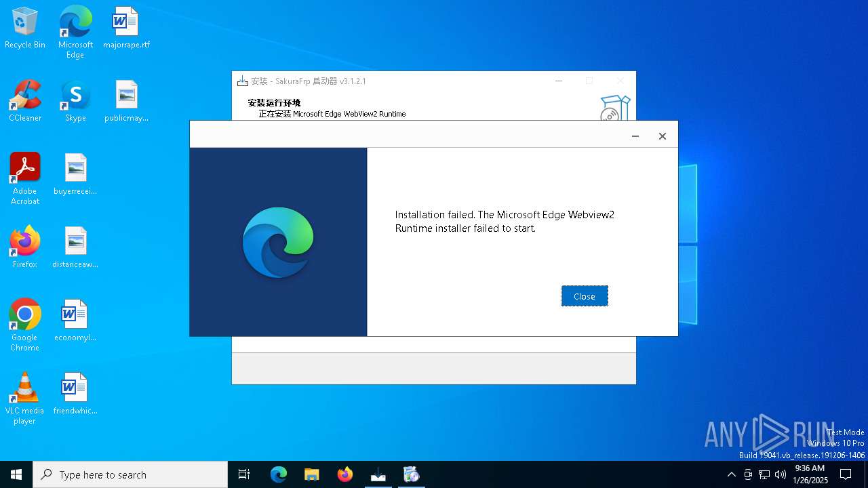The width and height of the screenshot is (868, 488).
Task: Show hidden system tray icons
Action: coord(731,474)
